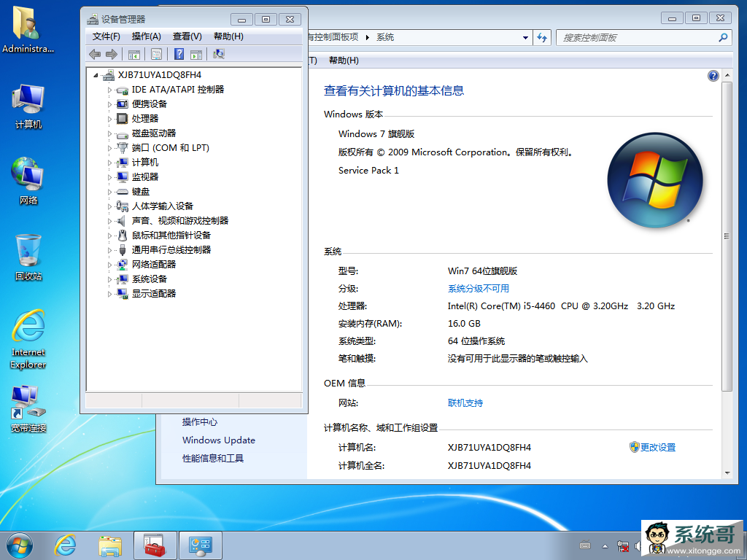Click the action pane toolbar icon beside Help
The width and height of the screenshot is (747, 560).
[x=196, y=54]
